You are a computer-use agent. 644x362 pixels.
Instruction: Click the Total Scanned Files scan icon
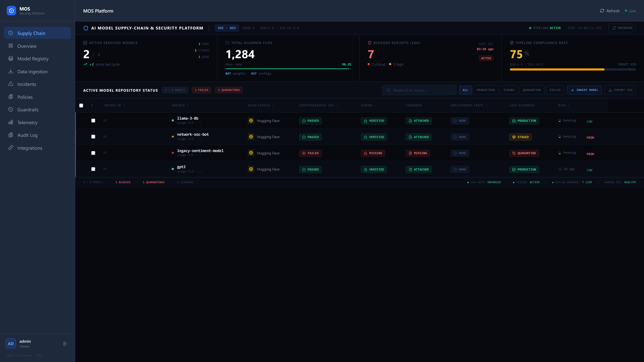pyautogui.click(x=227, y=43)
